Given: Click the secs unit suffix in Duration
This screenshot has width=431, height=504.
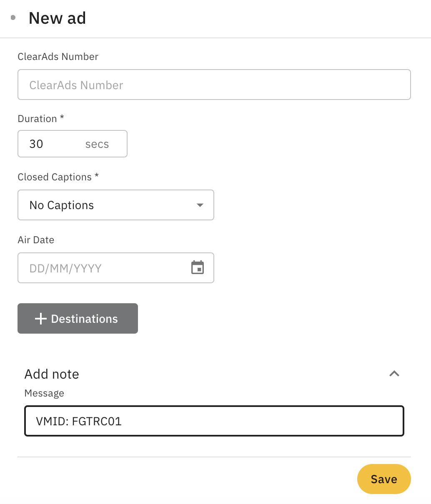Looking at the screenshot, I should [97, 144].
